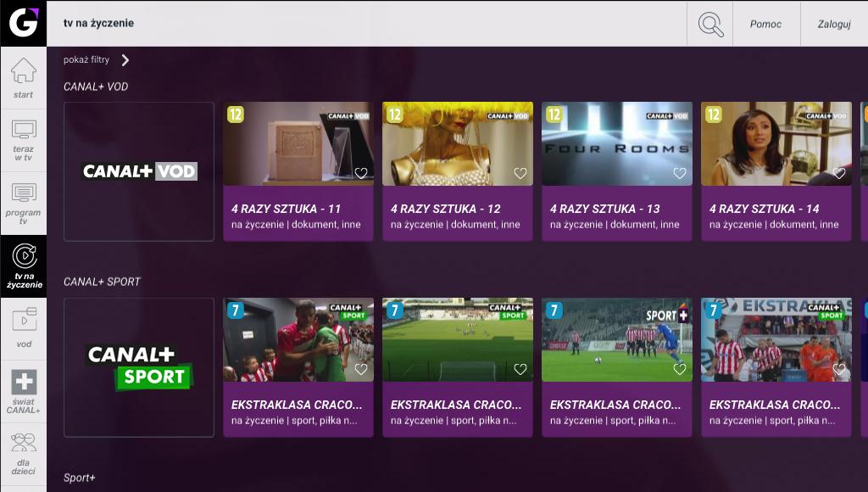Toggle heart on 4 RAZY SZTUKA - 12
Image resolution: width=868 pixels, height=492 pixels.
tap(520, 173)
